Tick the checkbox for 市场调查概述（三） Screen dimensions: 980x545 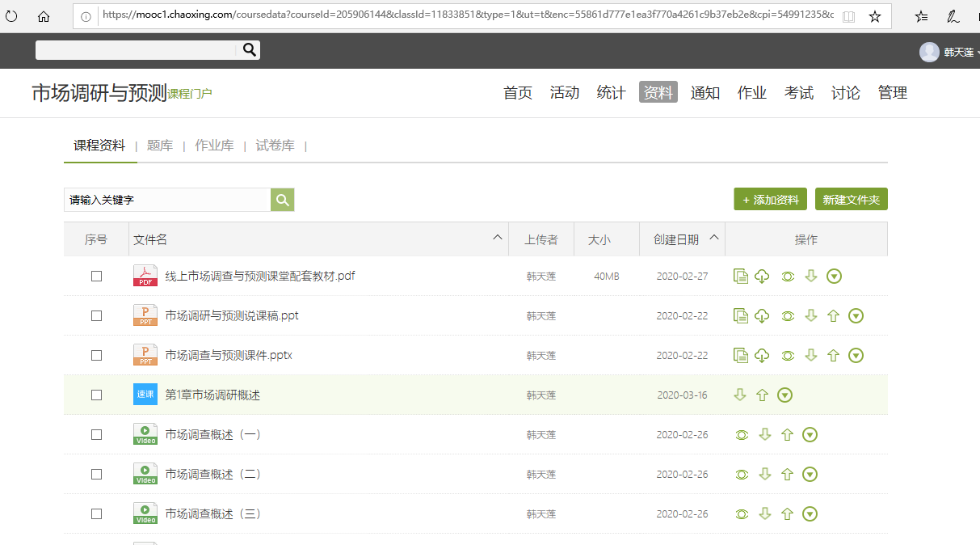point(97,514)
